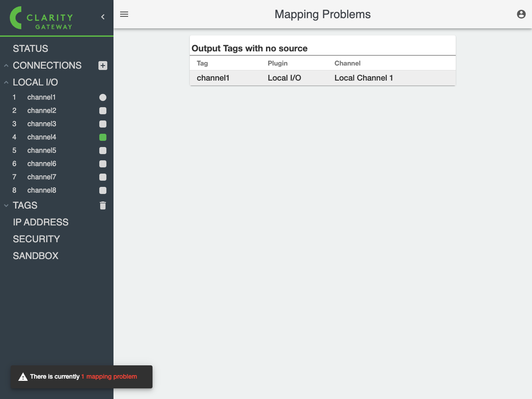Click the Clarity Gateway logo
The height and width of the screenshot is (399, 532).
[x=42, y=18]
